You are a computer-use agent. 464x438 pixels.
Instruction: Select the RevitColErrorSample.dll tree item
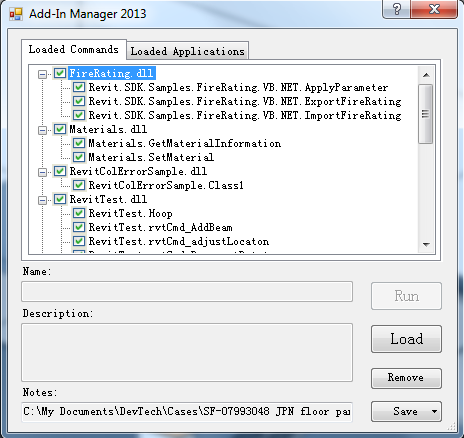coord(138,171)
